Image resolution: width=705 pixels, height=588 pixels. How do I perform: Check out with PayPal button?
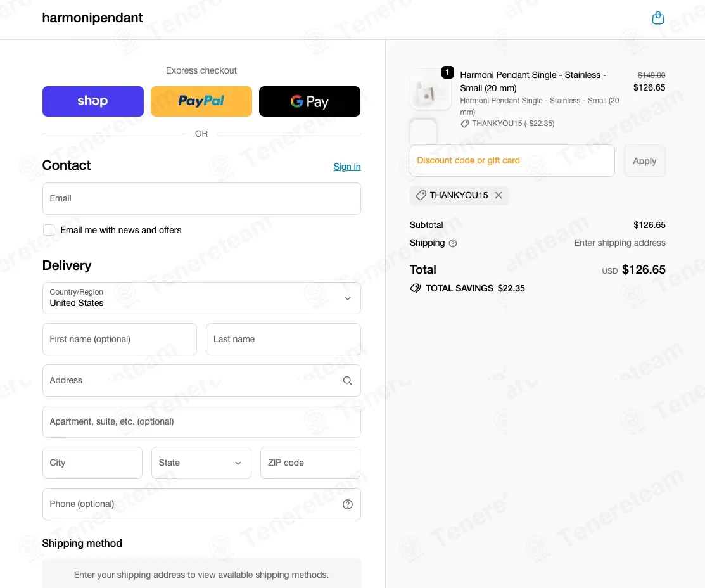pyautogui.click(x=201, y=101)
